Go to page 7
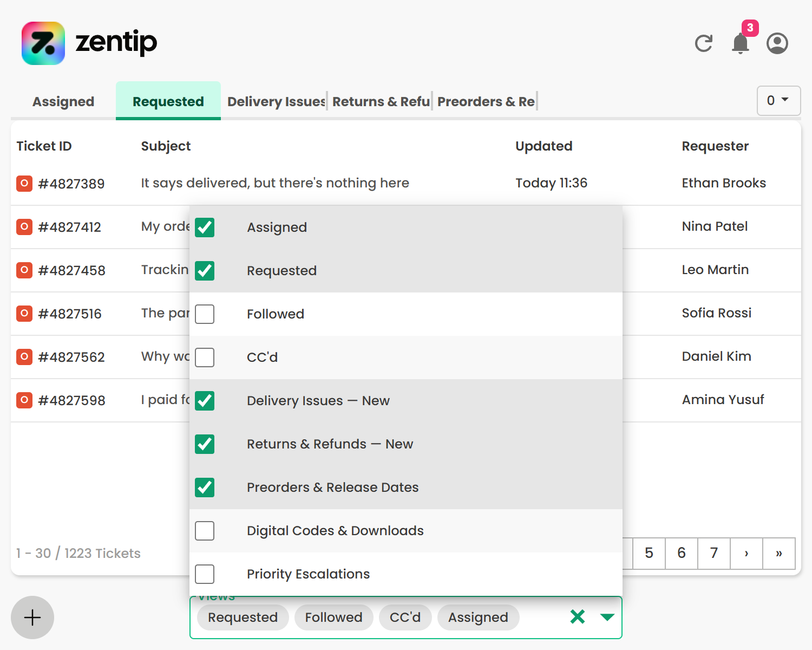Screen dimensions: 812x650 (714, 553)
